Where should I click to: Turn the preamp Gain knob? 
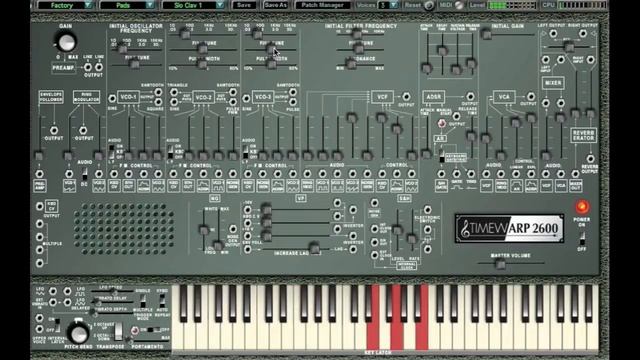point(66,42)
